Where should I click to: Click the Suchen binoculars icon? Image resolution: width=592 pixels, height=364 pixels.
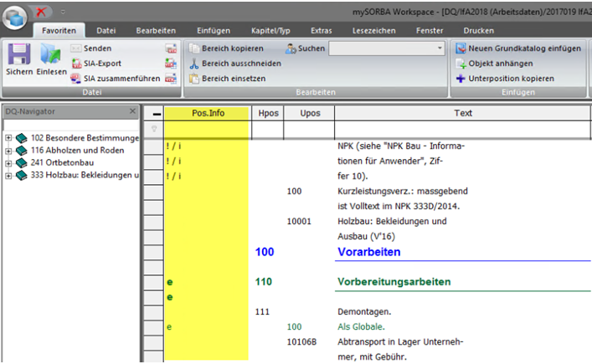point(291,49)
